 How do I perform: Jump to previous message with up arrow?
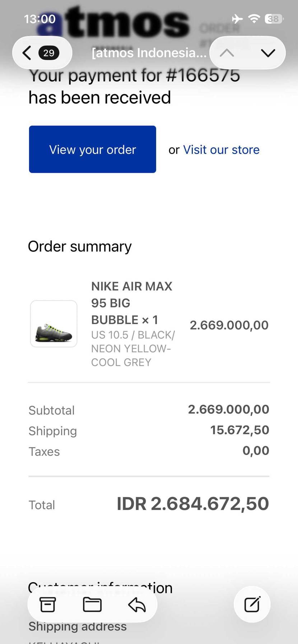click(x=227, y=53)
